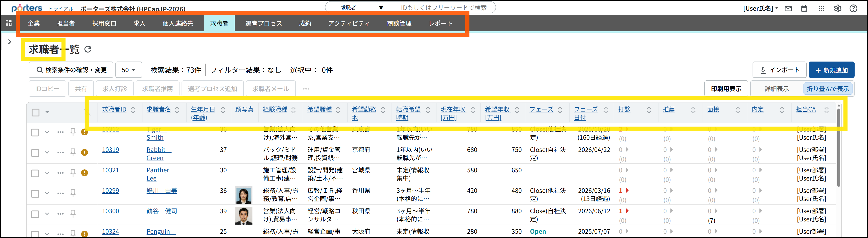Check the select-all checkbox in the table header
Image resolution: width=868 pixels, height=238 pixels.
click(35, 112)
